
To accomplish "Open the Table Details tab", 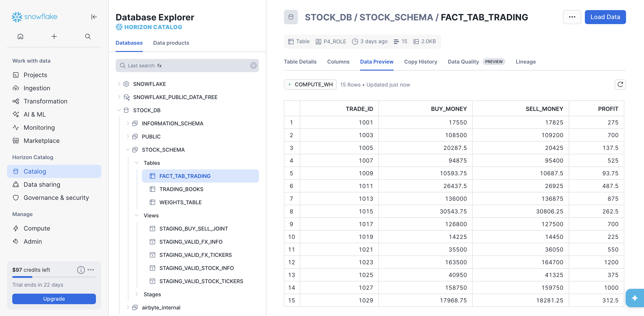I will pyautogui.click(x=300, y=62).
